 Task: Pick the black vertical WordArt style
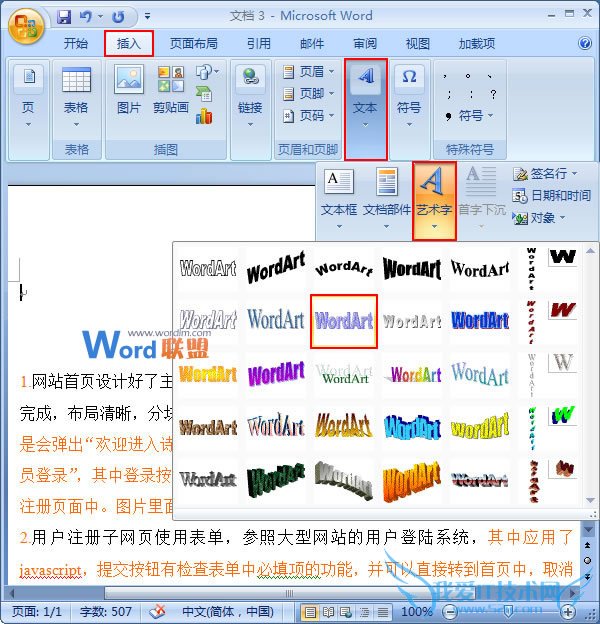(531, 269)
